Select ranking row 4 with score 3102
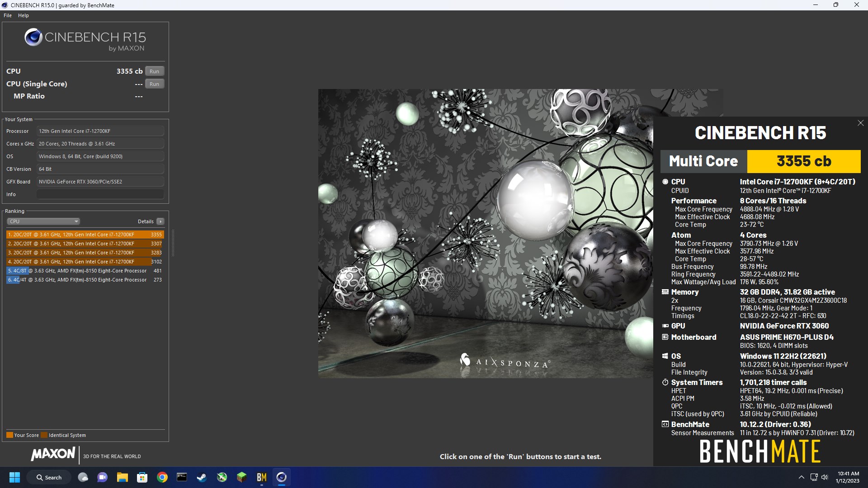The width and height of the screenshot is (868, 488). click(85, 262)
